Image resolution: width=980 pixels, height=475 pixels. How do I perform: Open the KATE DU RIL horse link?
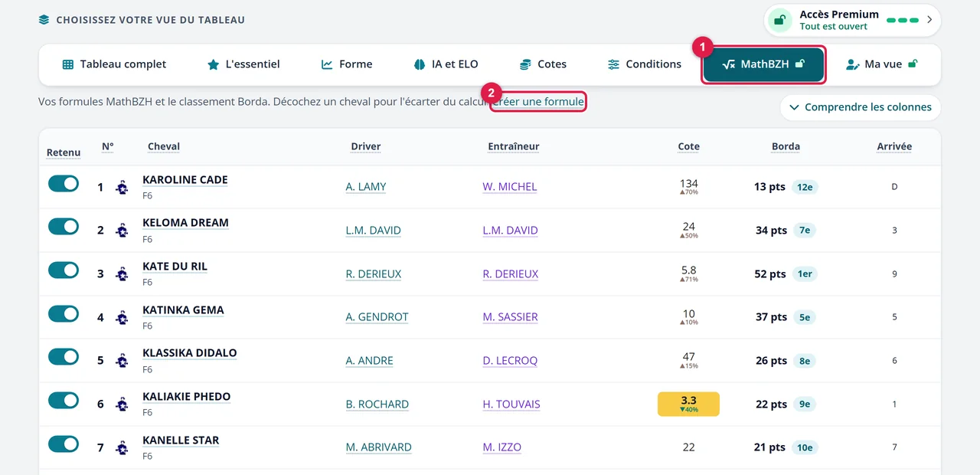coord(175,267)
